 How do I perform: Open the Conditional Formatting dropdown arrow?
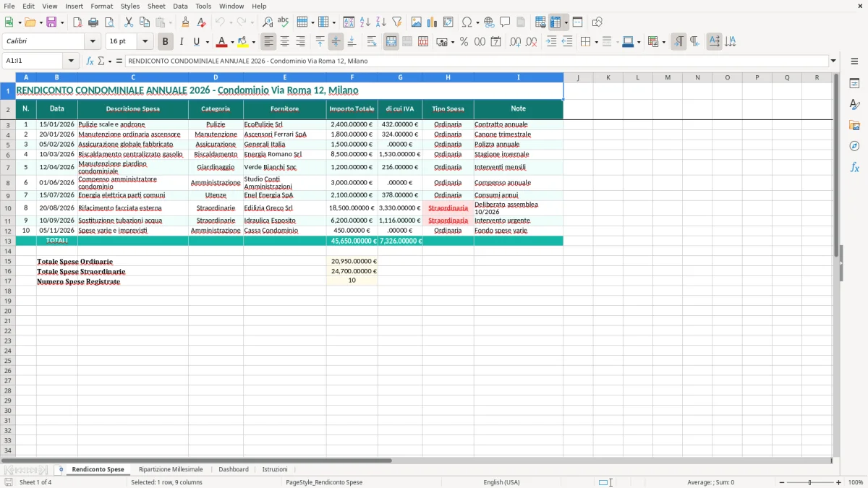coord(663,42)
